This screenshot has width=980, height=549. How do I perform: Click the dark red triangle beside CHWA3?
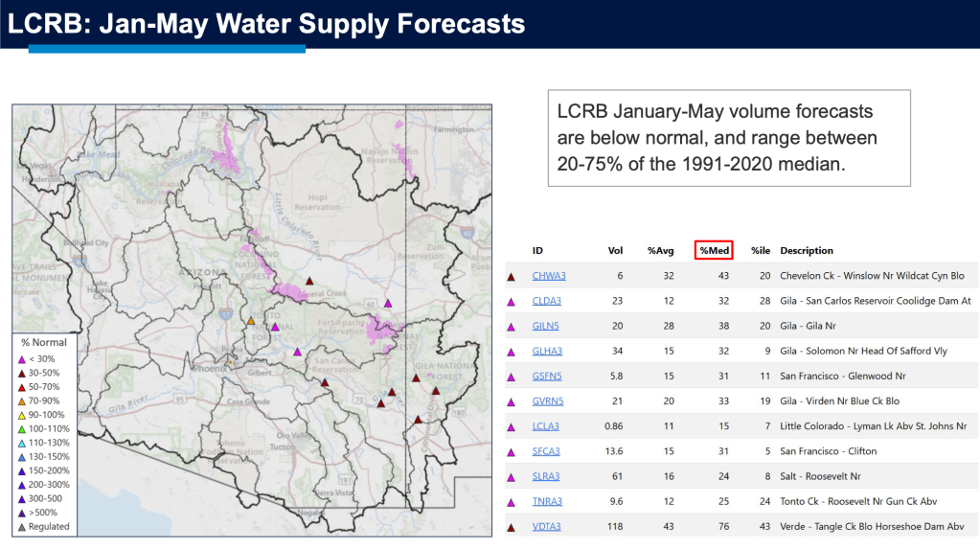point(512,276)
